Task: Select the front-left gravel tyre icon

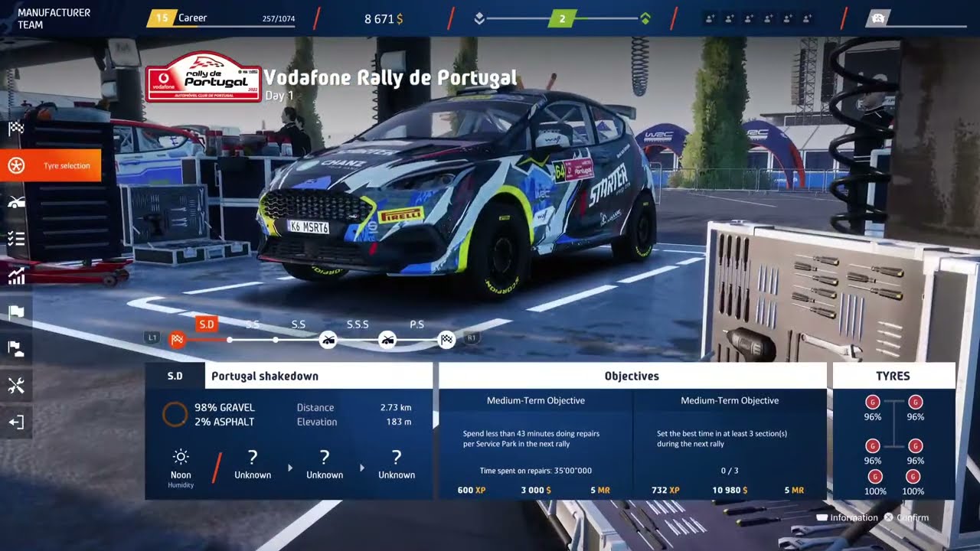Action: pyautogui.click(x=872, y=402)
